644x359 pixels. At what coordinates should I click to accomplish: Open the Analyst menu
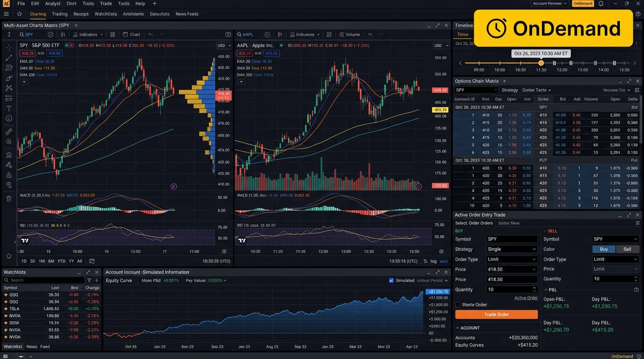coord(53,3)
